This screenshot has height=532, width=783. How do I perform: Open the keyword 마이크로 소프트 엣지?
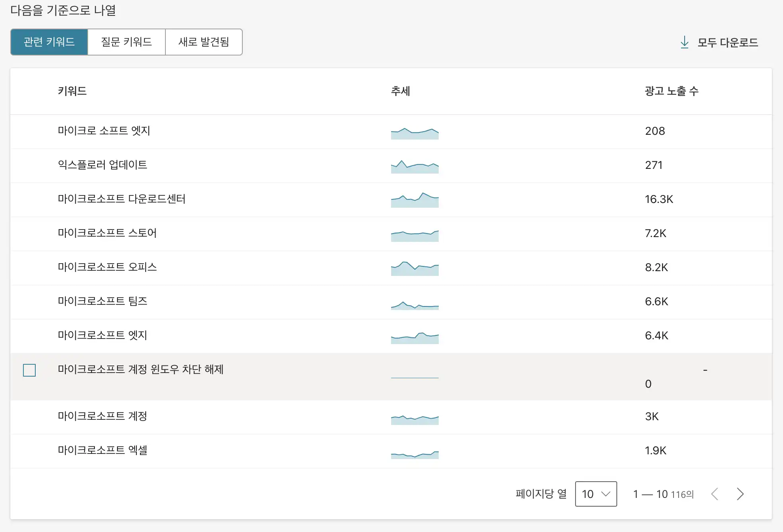point(104,131)
